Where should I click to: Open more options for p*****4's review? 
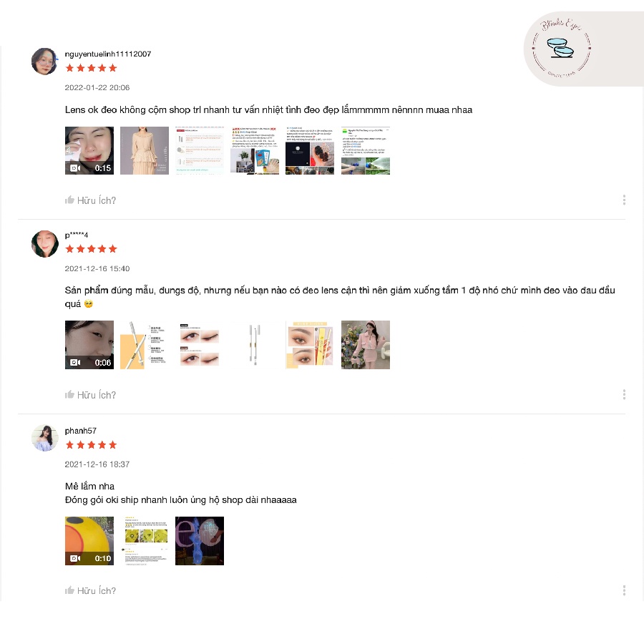click(x=624, y=395)
